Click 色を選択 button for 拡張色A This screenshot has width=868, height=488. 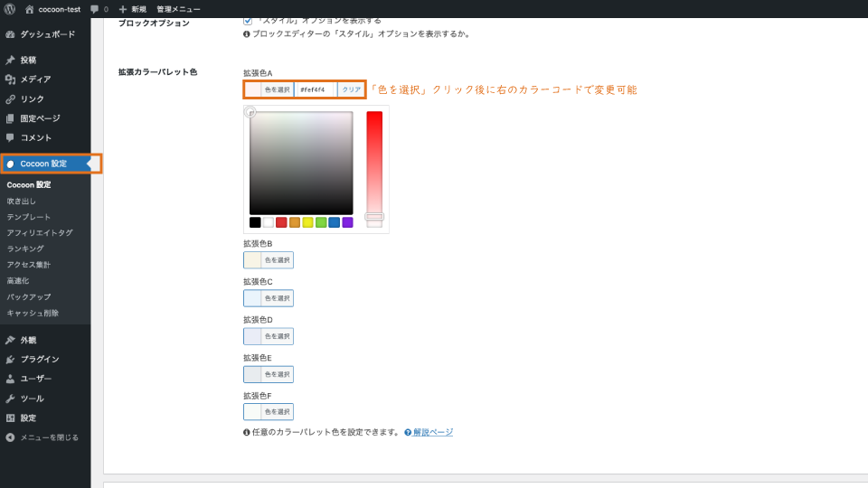(277, 89)
